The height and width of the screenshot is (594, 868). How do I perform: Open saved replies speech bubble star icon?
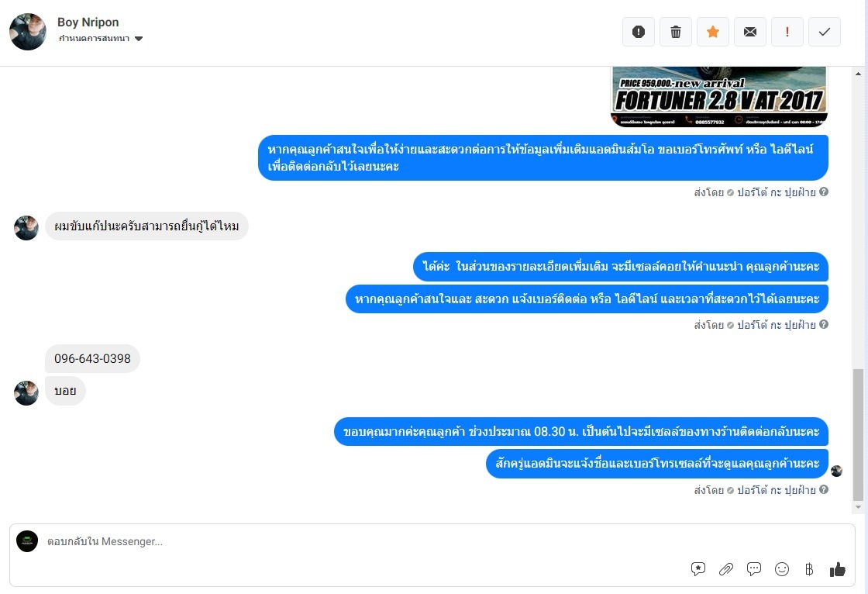(698, 569)
